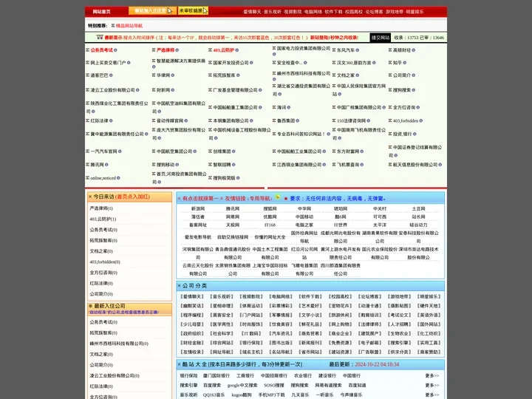The width and height of the screenshot is (532, 399).
Task: Click the round icon after 海词
Action: click(289, 108)
